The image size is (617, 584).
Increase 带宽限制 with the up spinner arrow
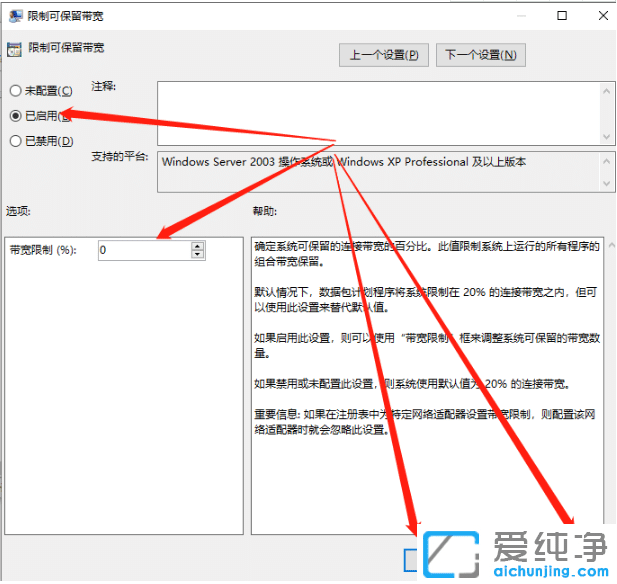[x=197, y=246]
